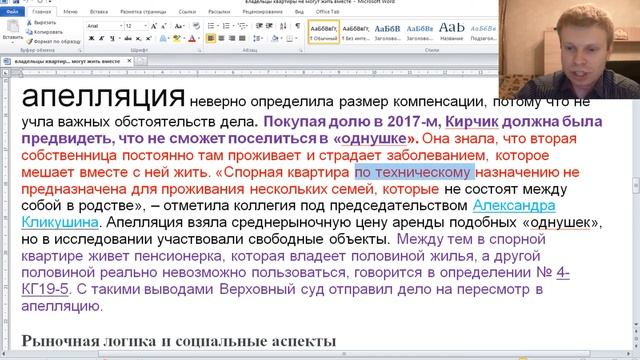Click heading «Рыночная логика и социальные аспекты»
The width and height of the screenshot is (640, 360).
(x=178, y=341)
